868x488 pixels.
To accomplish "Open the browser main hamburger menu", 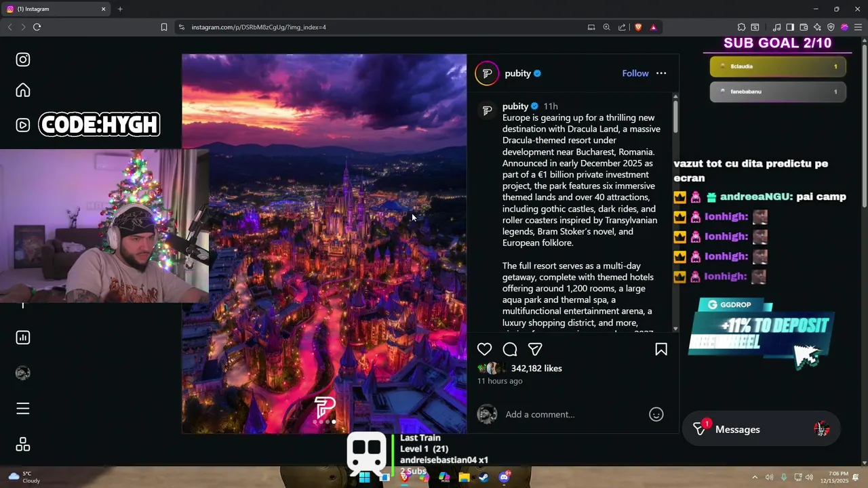I will 858,27.
